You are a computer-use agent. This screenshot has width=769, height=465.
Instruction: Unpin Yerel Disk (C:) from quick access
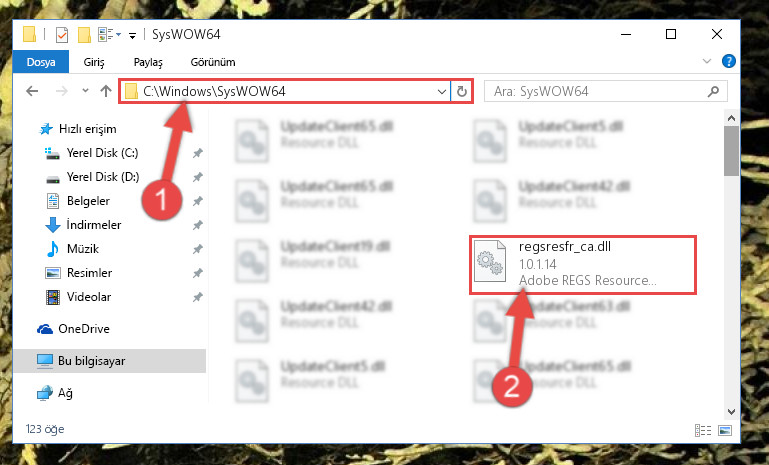point(198,153)
